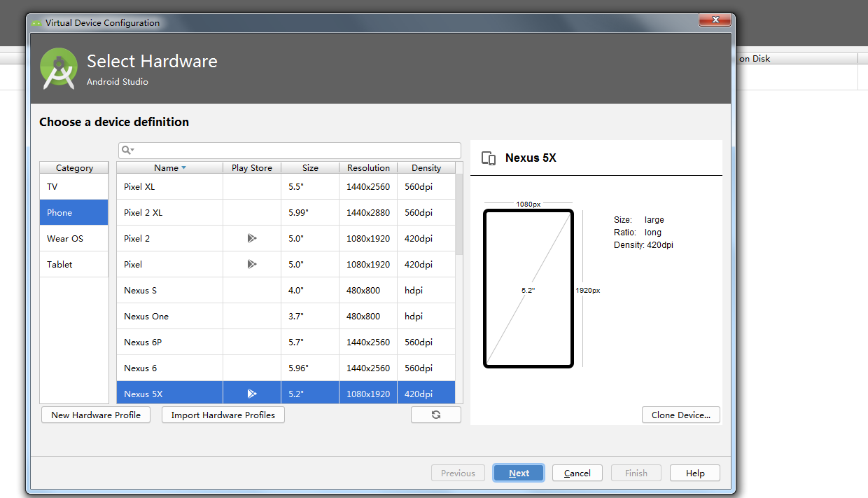The image size is (868, 498).
Task: Sort by the Size column header
Action: (310, 167)
